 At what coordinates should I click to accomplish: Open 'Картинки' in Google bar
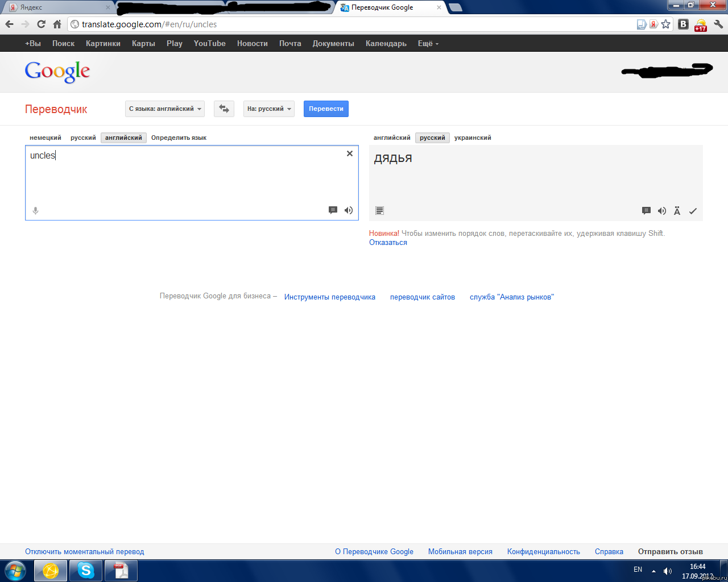(x=103, y=43)
